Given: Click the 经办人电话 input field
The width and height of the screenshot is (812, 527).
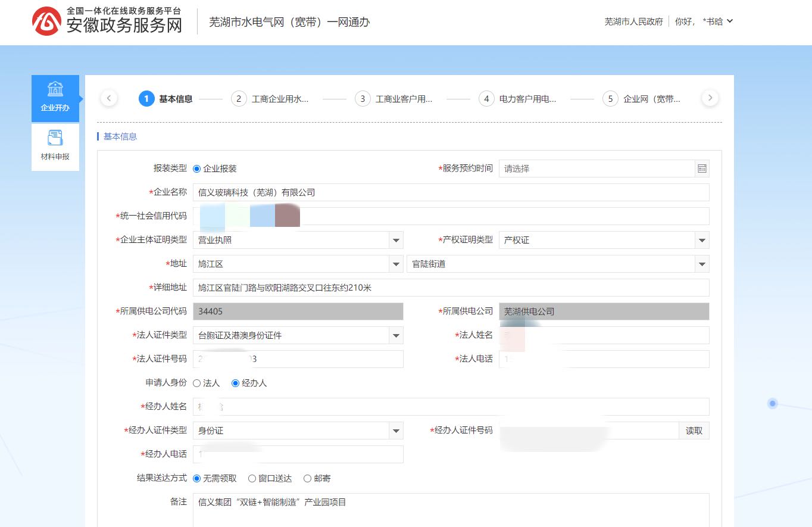Looking at the screenshot, I should [298, 454].
